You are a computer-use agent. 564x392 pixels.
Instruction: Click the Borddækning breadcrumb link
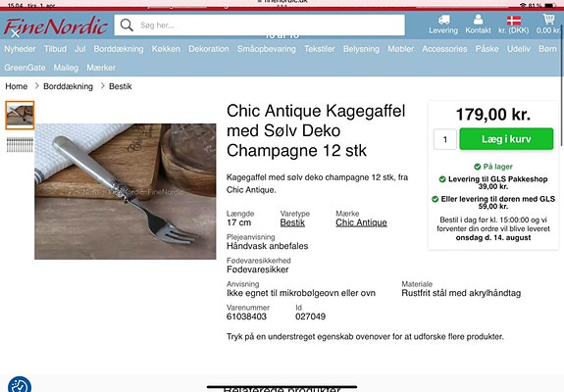[68, 86]
